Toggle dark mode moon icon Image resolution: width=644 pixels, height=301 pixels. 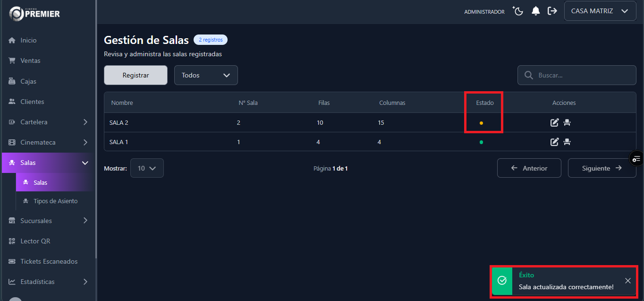click(x=518, y=11)
